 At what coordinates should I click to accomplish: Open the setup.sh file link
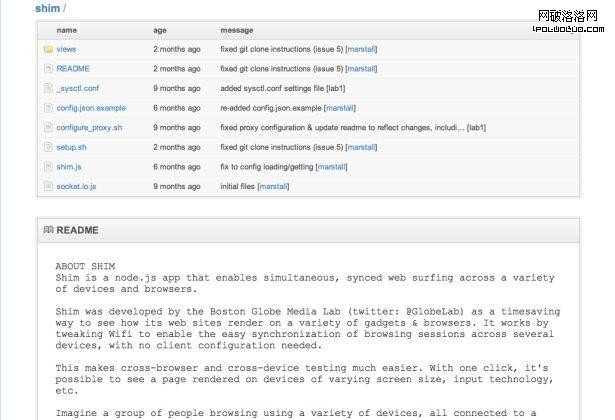tap(71, 147)
